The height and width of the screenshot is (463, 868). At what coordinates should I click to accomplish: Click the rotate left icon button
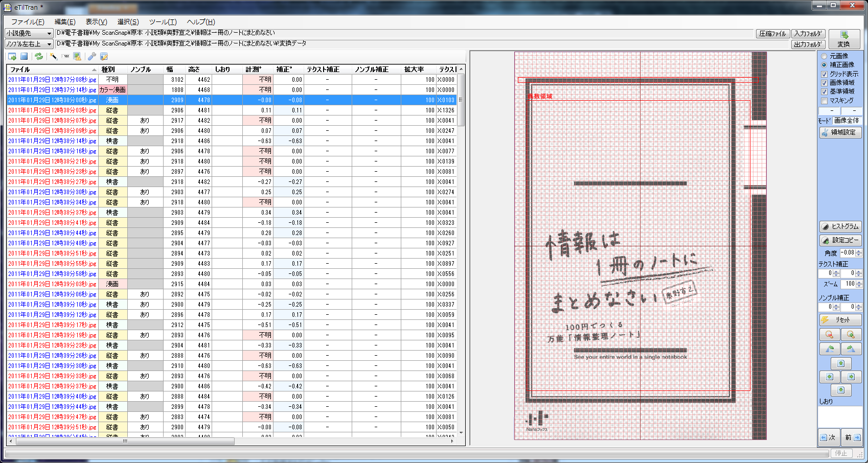click(x=829, y=349)
